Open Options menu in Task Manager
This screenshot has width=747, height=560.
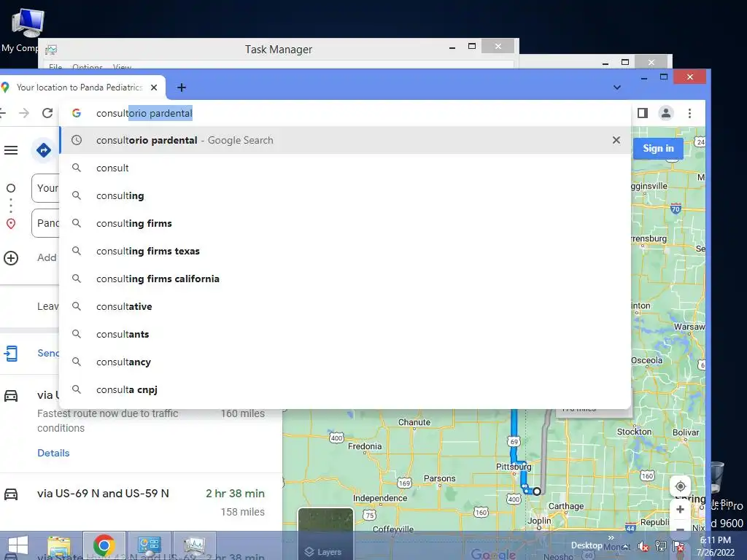point(88,66)
